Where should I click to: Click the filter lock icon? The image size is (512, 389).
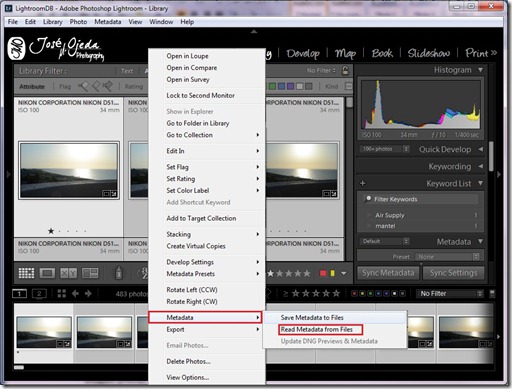pos(345,70)
